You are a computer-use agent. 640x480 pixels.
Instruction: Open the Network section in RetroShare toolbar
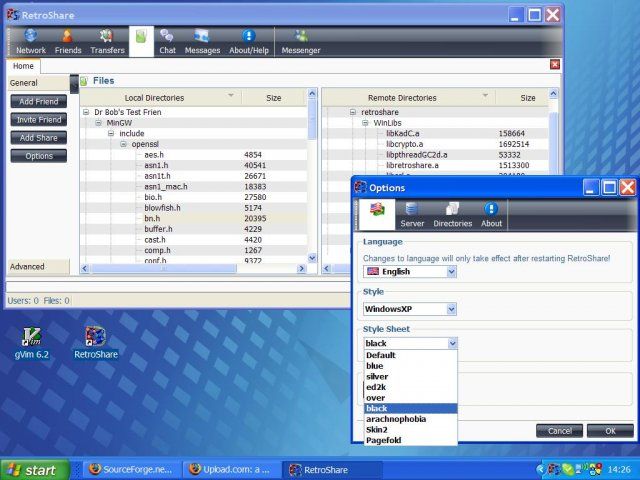(x=31, y=42)
